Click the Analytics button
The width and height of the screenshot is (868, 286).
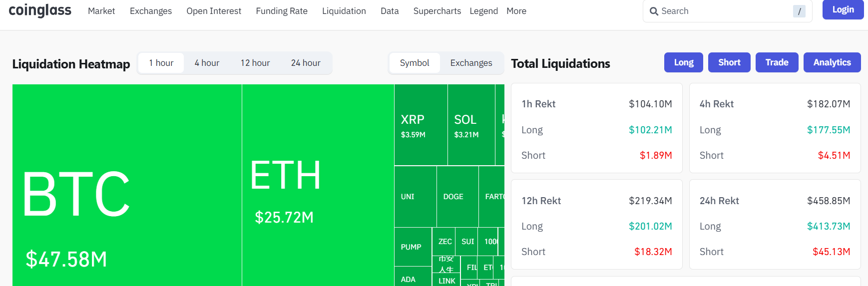[832, 62]
